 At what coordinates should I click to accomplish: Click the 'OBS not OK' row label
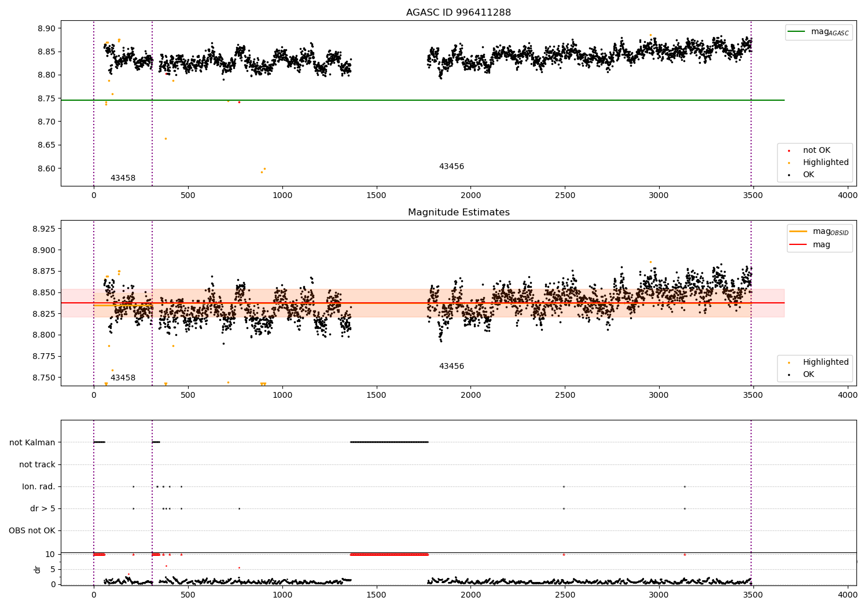point(32,531)
